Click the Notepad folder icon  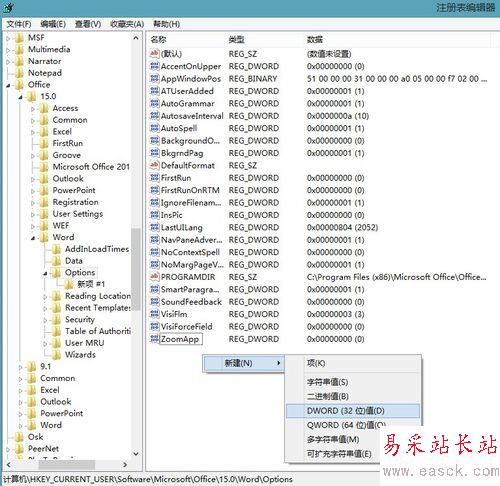click(x=19, y=73)
